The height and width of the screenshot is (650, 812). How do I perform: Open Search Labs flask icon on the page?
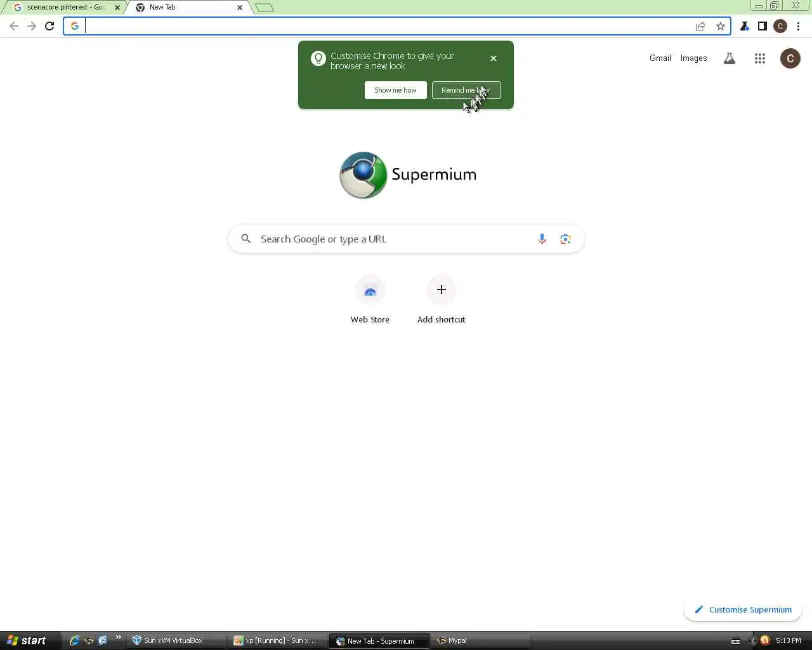[x=730, y=58]
